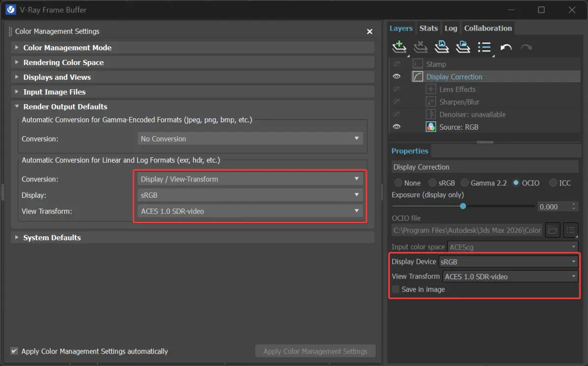
Task: Switch to the Collaboration tab
Action: tap(488, 28)
